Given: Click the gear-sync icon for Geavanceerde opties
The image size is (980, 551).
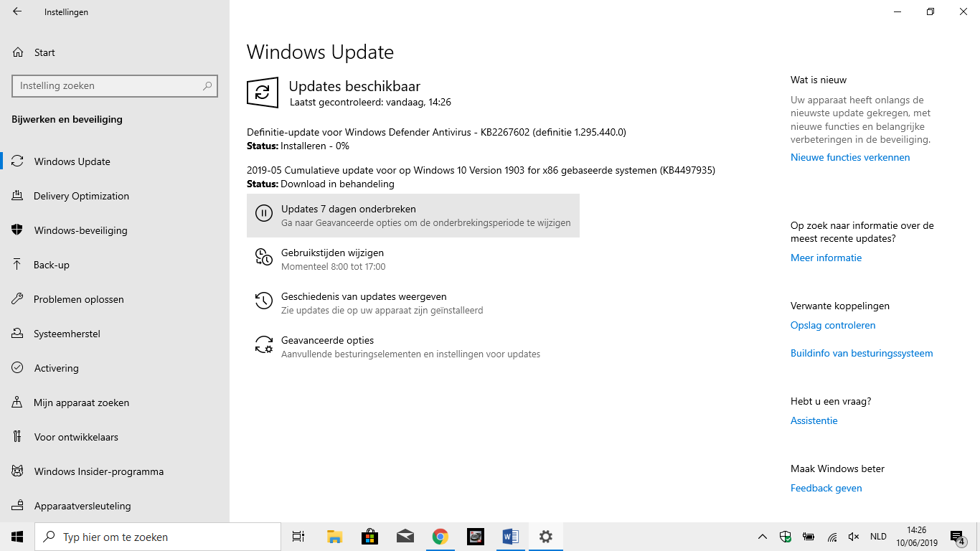Looking at the screenshot, I should point(264,344).
